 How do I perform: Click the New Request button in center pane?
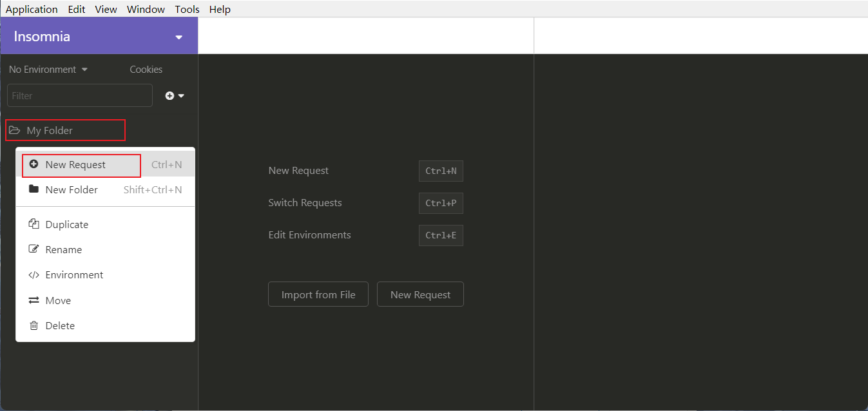(420, 294)
